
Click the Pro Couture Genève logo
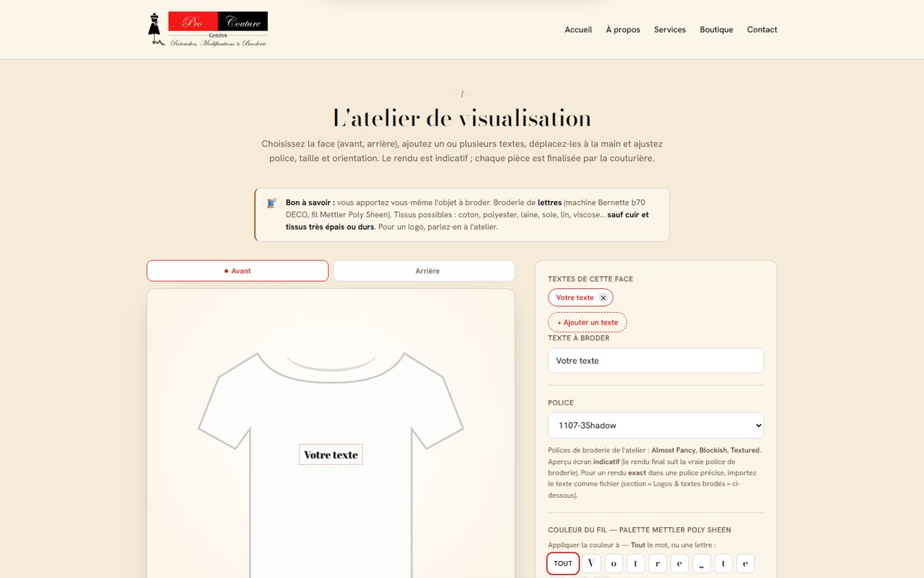pyautogui.click(x=208, y=29)
